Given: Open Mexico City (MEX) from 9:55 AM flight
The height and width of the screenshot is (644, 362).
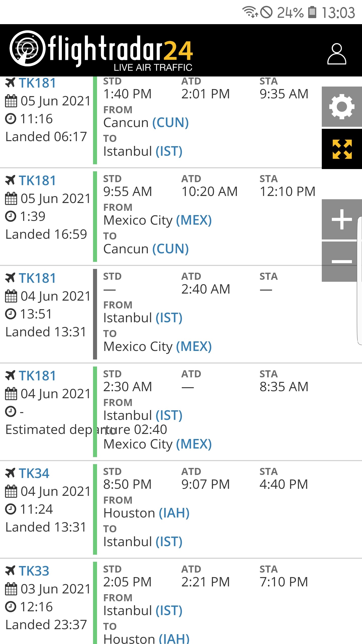Looking at the screenshot, I should [x=158, y=220].
